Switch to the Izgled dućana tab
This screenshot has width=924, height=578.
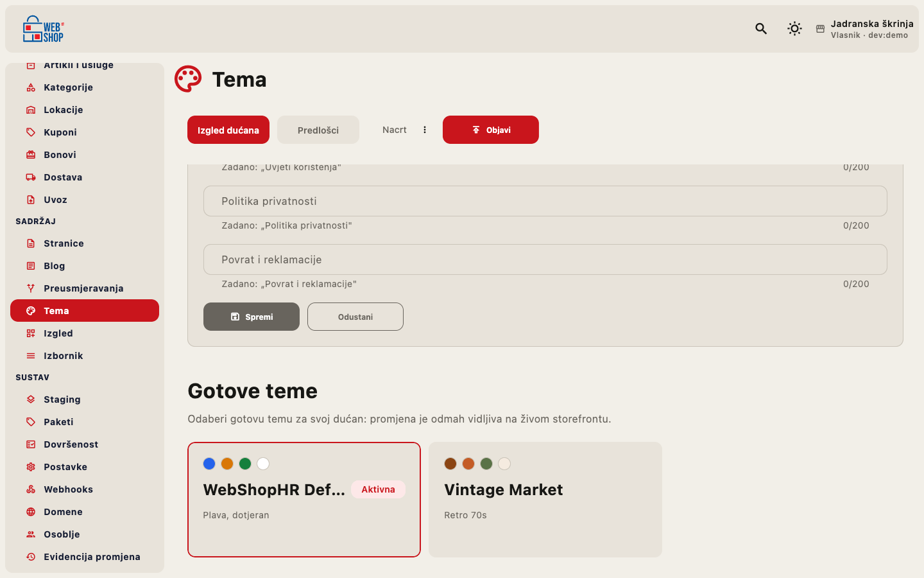pyautogui.click(x=228, y=130)
